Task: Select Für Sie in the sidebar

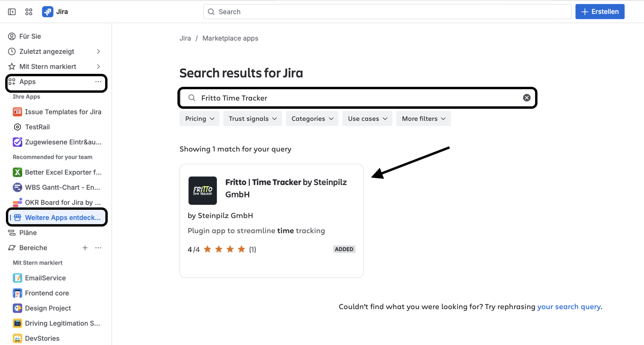Action: 30,36
